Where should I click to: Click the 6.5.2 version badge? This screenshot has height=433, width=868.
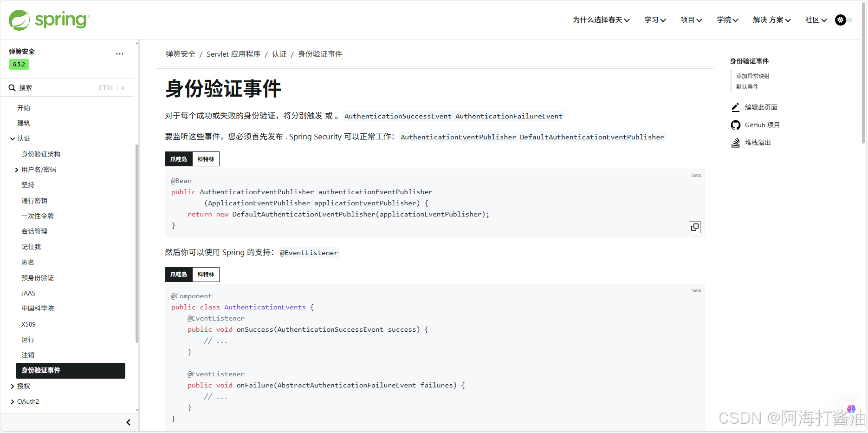[19, 65]
